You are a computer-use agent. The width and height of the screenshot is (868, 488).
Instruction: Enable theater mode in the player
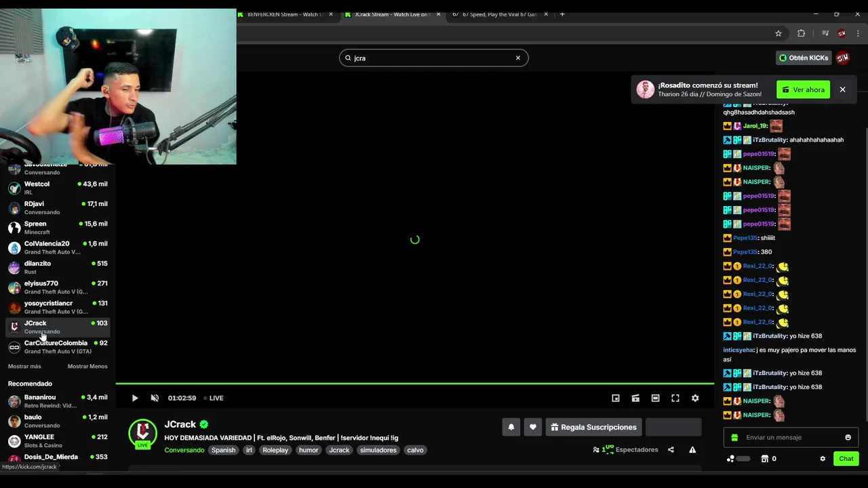click(x=655, y=398)
